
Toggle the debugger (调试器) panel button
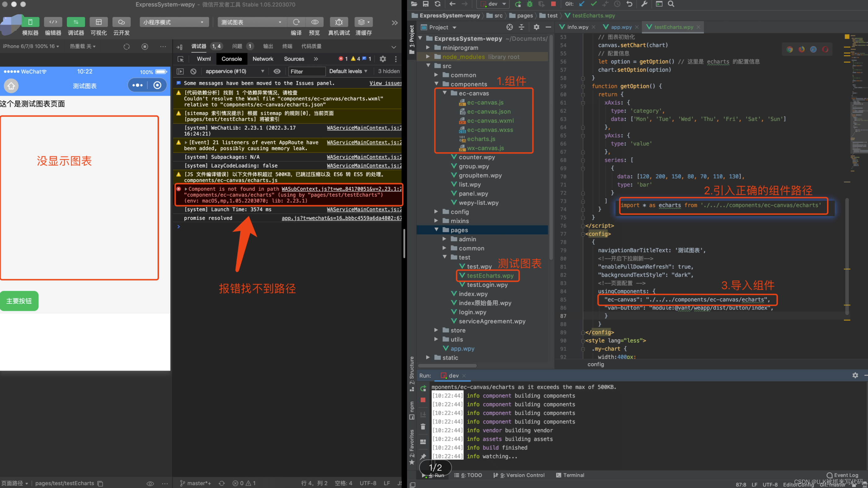(x=76, y=22)
